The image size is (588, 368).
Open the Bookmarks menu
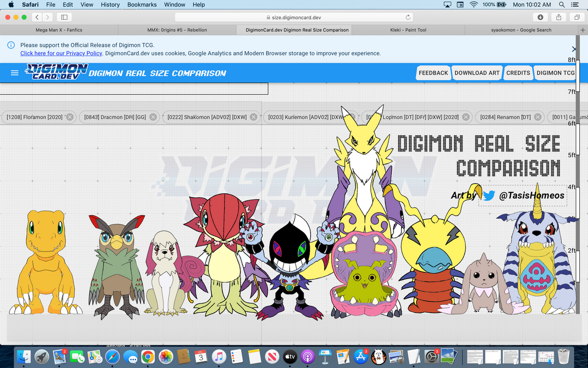click(x=142, y=5)
